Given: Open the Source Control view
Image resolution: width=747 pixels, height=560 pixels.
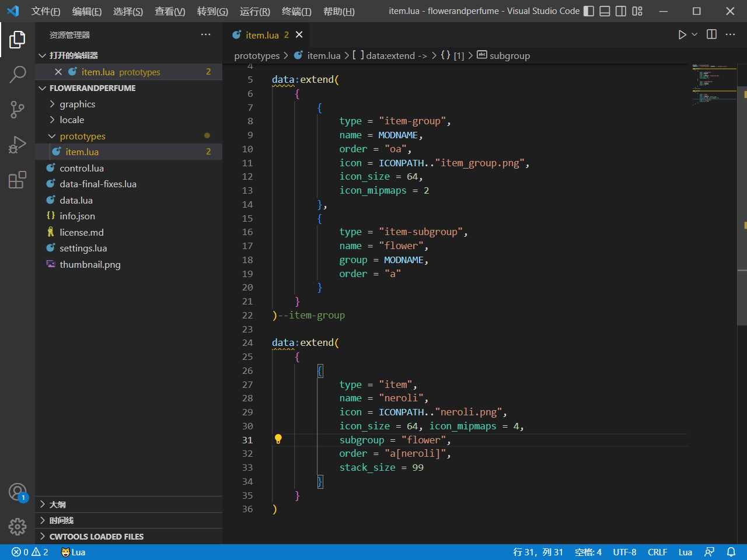Looking at the screenshot, I should tap(18, 109).
